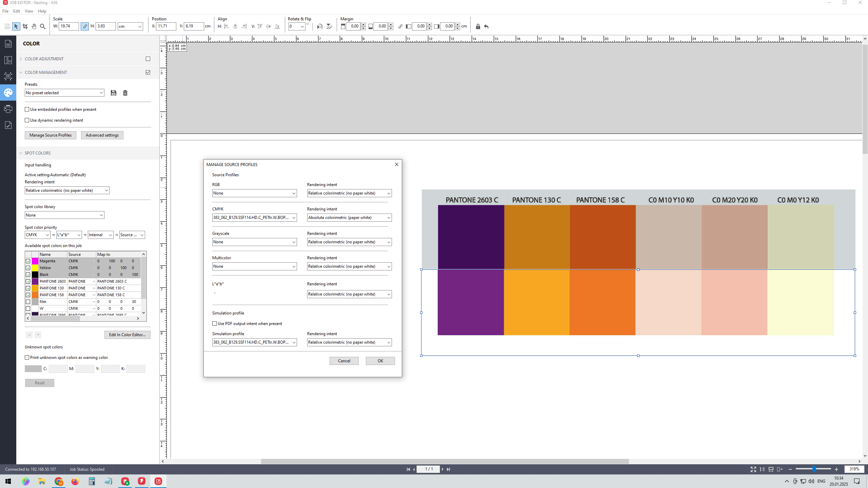Viewport: 868px width, 488px height.
Task: Uncheck the PANTONE 158 spot color
Action: [28, 295]
